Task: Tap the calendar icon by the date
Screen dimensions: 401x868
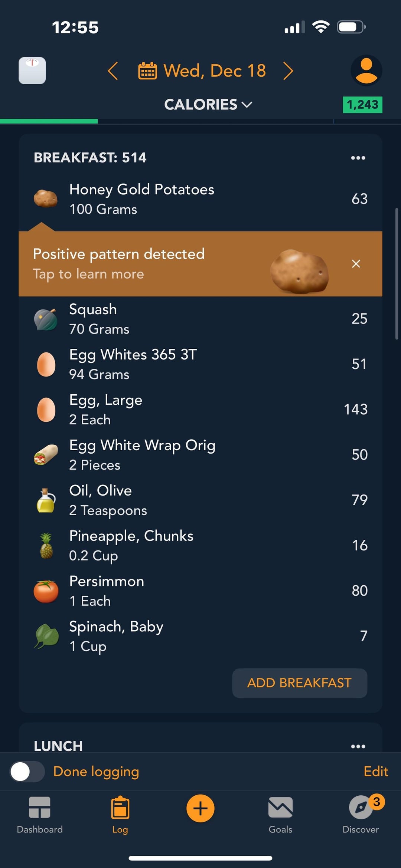Action: (x=147, y=70)
